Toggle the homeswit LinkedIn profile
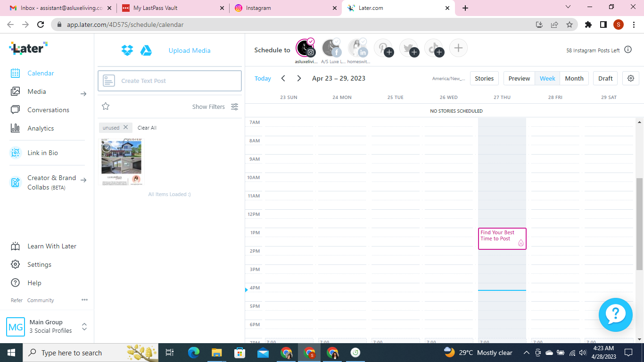The height and width of the screenshot is (362, 644). [x=358, y=48]
